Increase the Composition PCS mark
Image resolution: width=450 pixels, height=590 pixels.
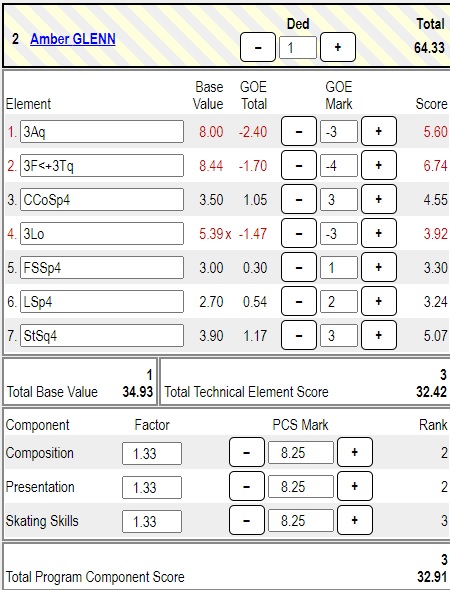tap(355, 452)
